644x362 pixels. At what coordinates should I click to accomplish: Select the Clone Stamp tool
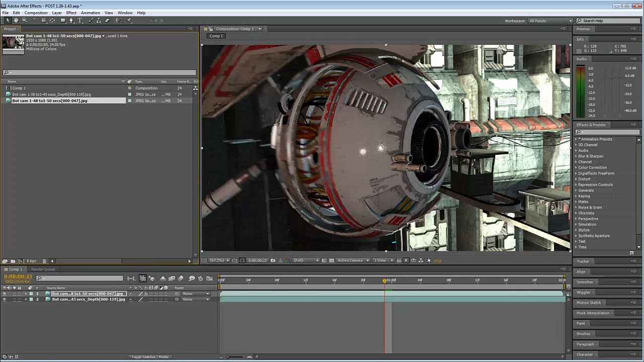tap(99, 21)
